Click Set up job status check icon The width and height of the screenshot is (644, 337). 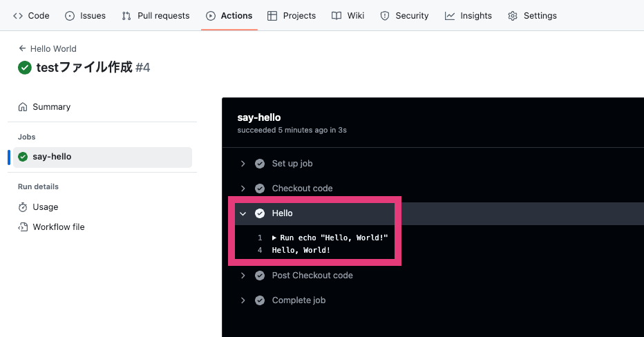pyautogui.click(x=260, y=164)
